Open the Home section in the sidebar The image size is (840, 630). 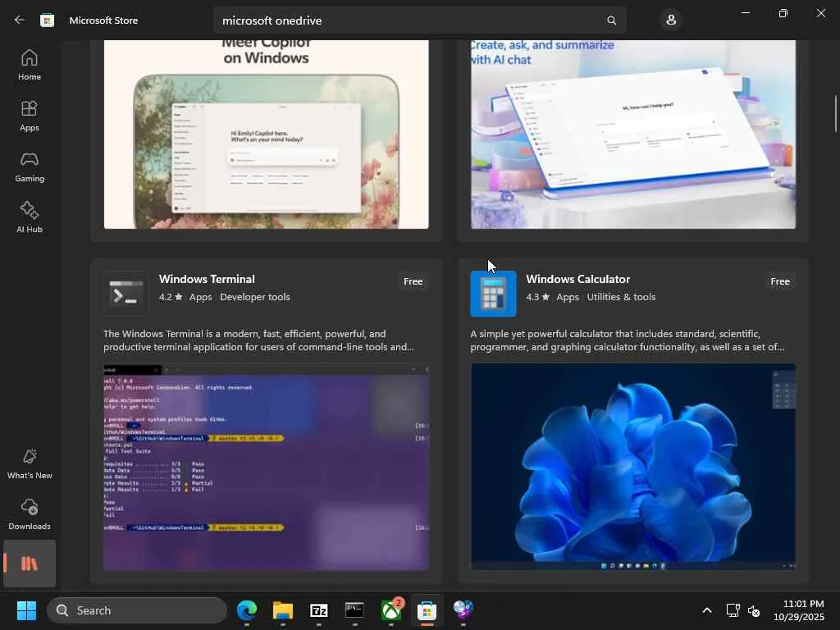[30, 65]
